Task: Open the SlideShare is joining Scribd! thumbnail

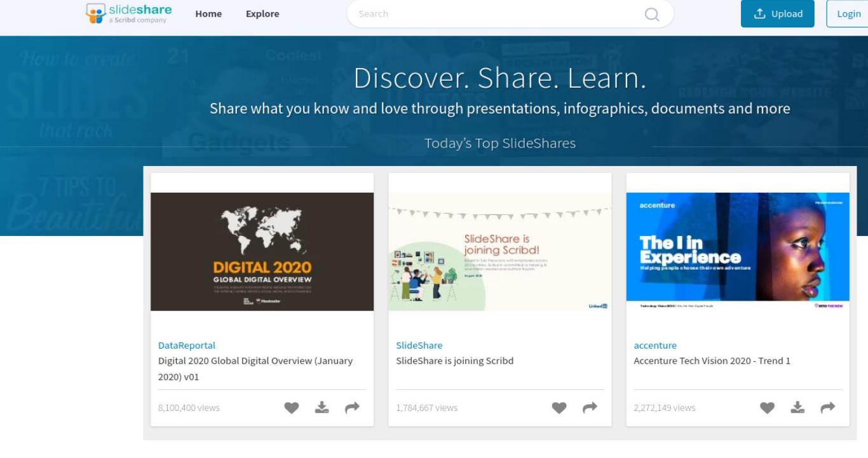Action: tap(500, 252)
